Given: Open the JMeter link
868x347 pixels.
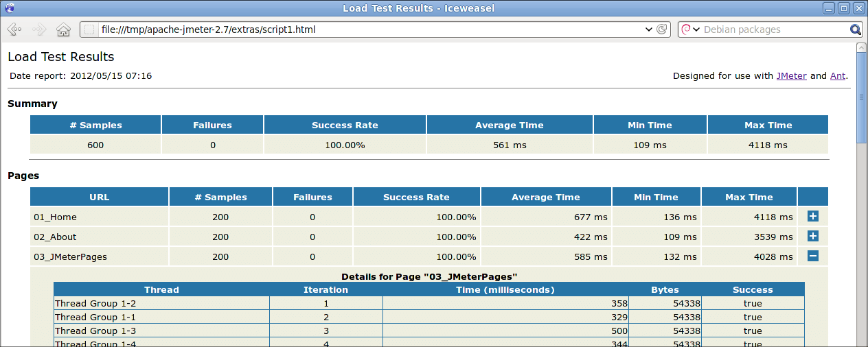Looking at the screenshot, I should point(791,76).
